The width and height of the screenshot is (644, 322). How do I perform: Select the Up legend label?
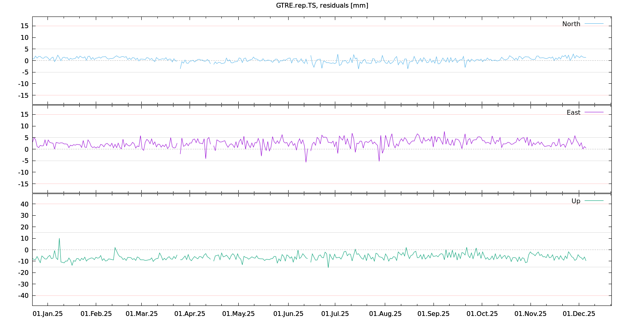[576, 201]
